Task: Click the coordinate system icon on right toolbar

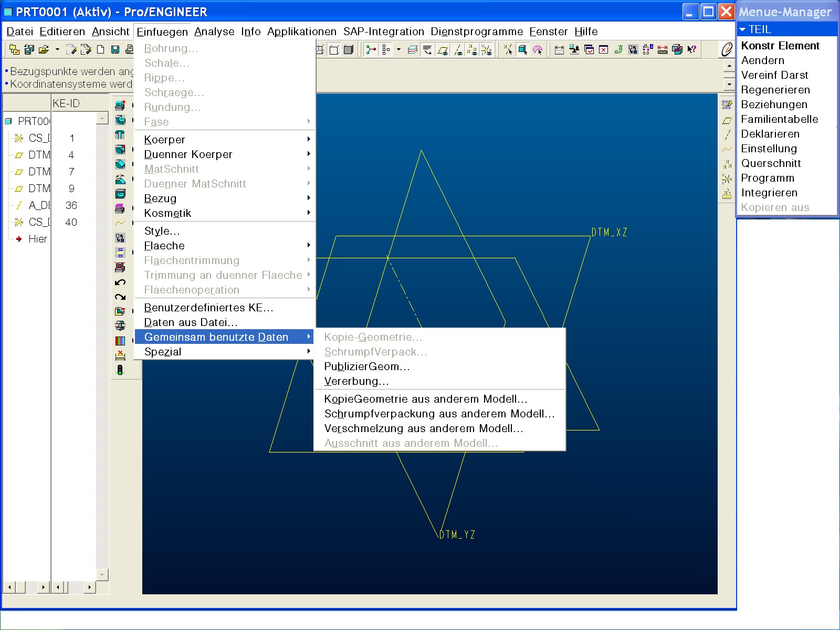Action: click(x=727, y=179)
